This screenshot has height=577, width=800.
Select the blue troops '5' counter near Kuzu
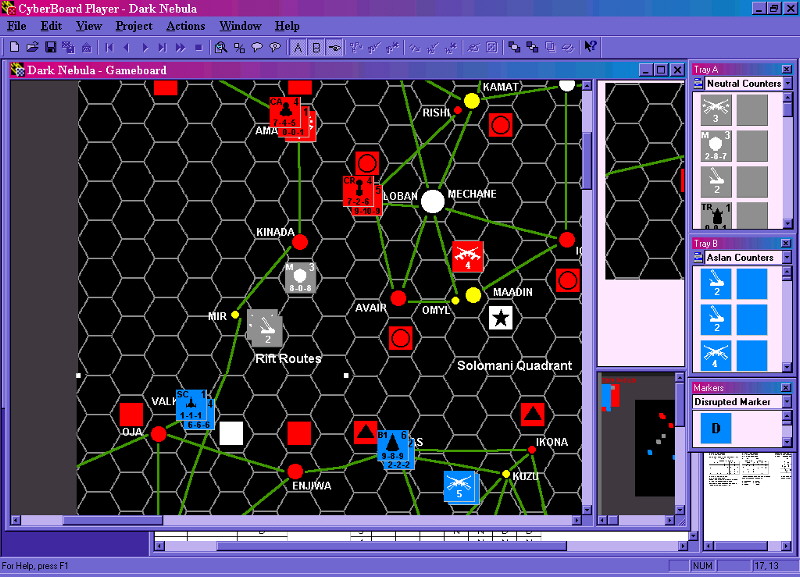tap(460, 486)
